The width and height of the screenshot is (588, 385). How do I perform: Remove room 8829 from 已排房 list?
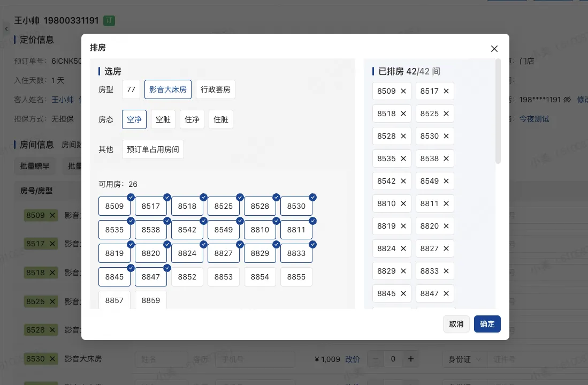click(403, 271)
